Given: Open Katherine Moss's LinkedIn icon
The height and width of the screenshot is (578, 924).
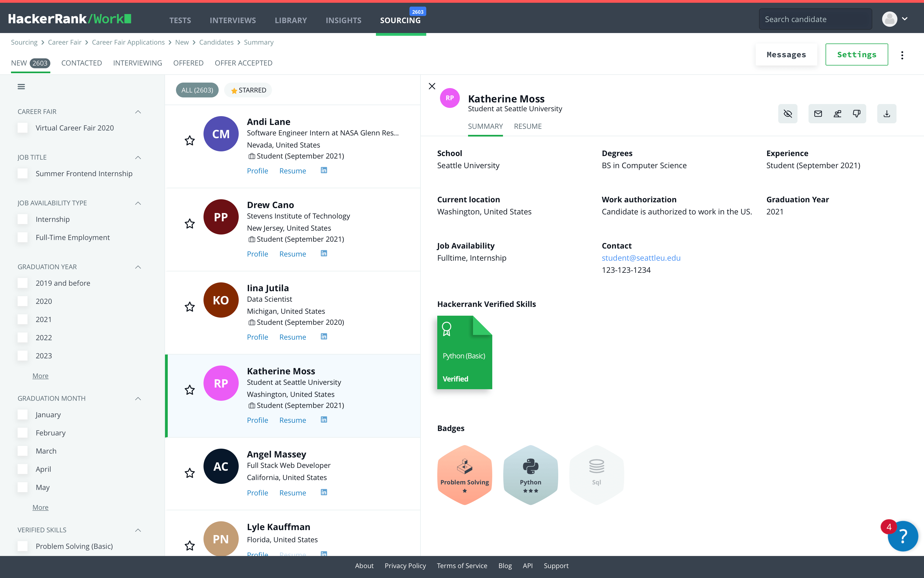Looking at the screenshot, I should coord(324,420).
